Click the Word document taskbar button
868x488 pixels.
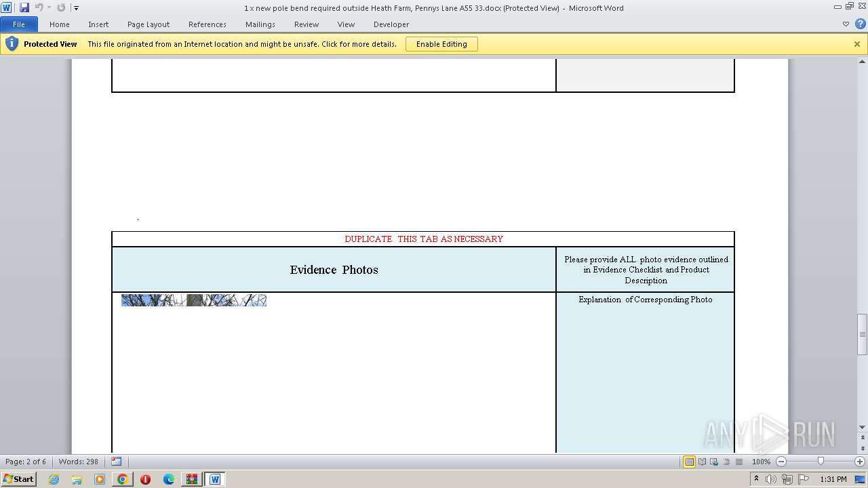pyautogui.click(x=215, y=479)
